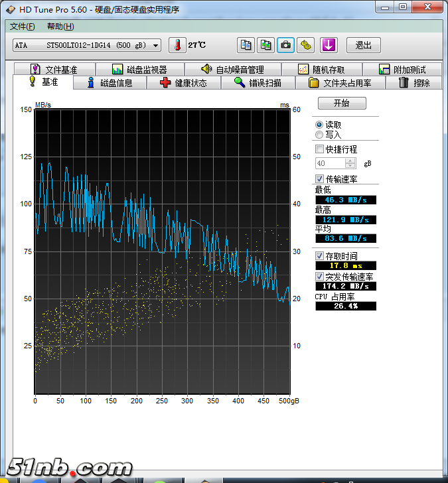Click the purple download arrow icon

329,45
